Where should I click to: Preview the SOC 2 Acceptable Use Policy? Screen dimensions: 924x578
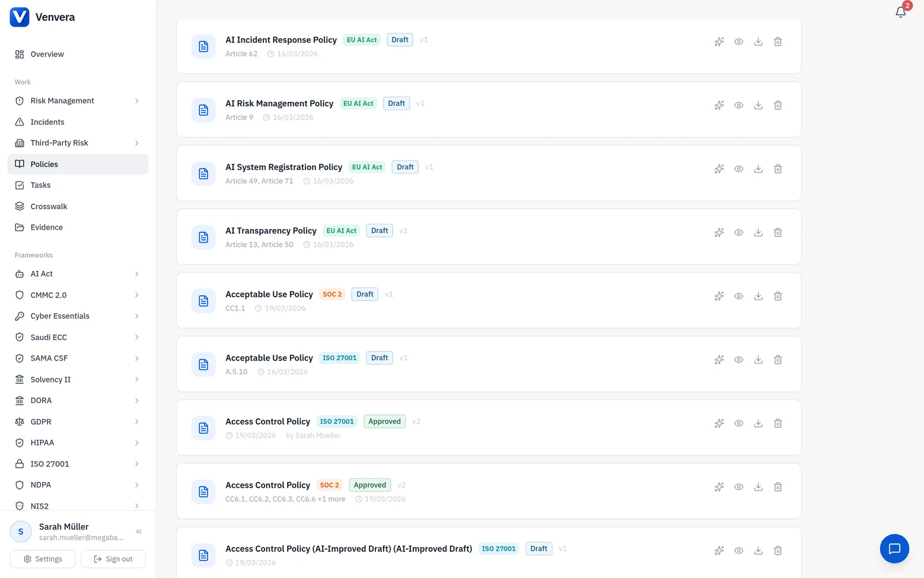coord(739,296)
